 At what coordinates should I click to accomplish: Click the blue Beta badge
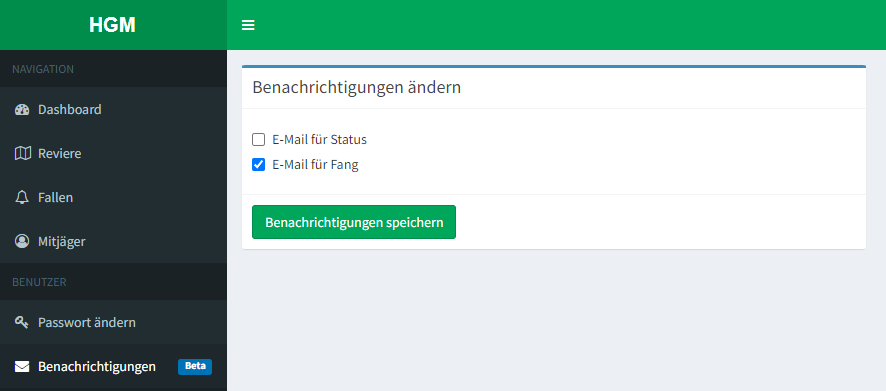tap(195, 366)
